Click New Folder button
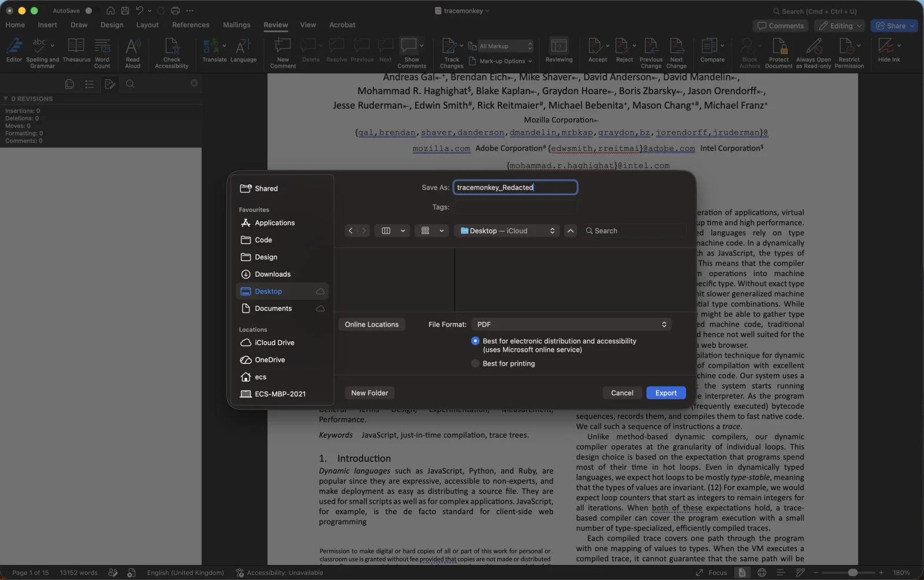This screenshot has height=580, width=924. (370, 393)
